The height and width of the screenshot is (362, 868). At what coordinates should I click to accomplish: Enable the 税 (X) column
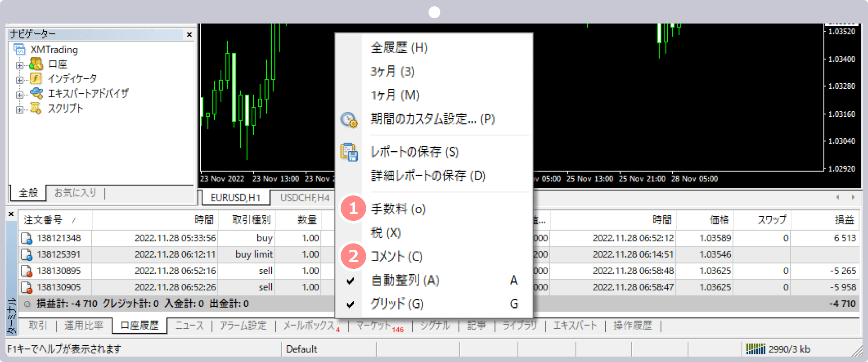[x=434, y=233]
